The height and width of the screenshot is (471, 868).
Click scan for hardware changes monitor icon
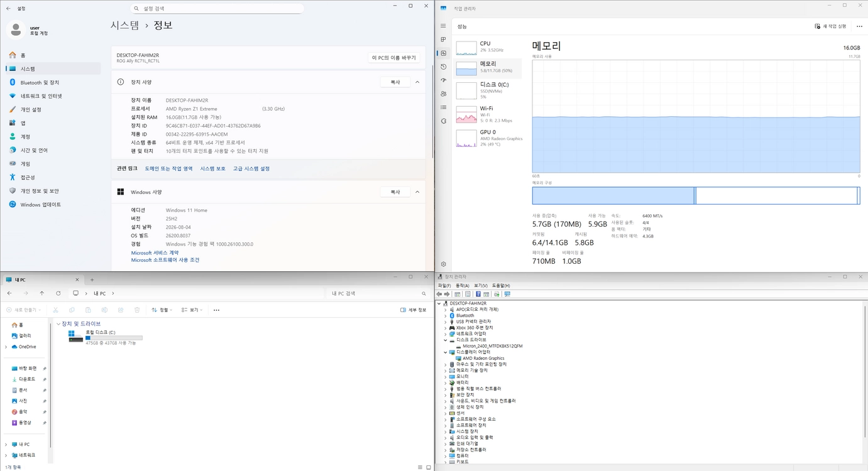tap(507, 294)
